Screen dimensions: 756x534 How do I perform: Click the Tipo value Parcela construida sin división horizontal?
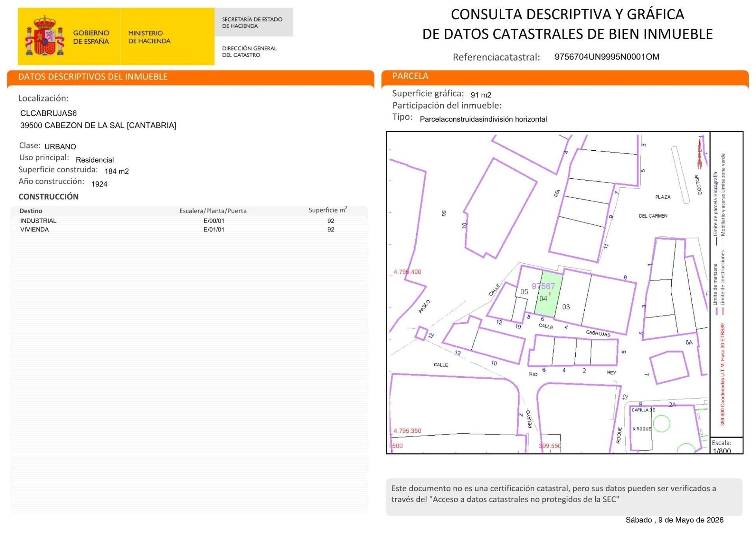(x=483, y=119)
